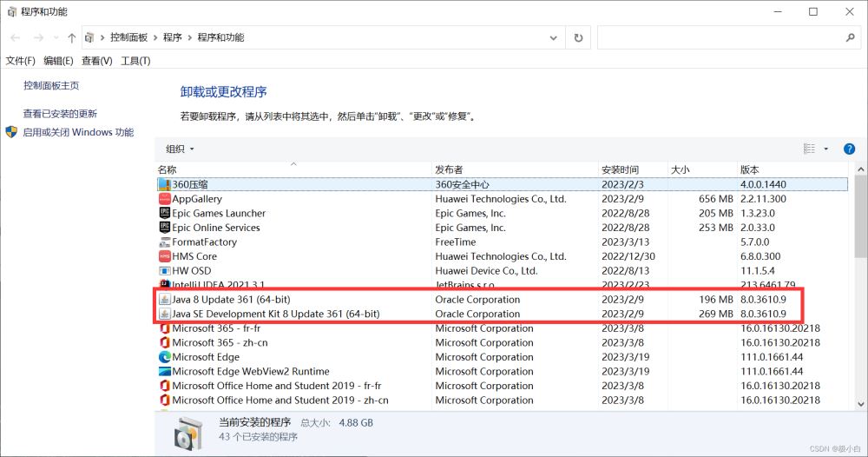Screen dimensions: 868x457
Task: Click the list scrollbar up arrow
Action: pyautogui.click(x=861, y=169)
